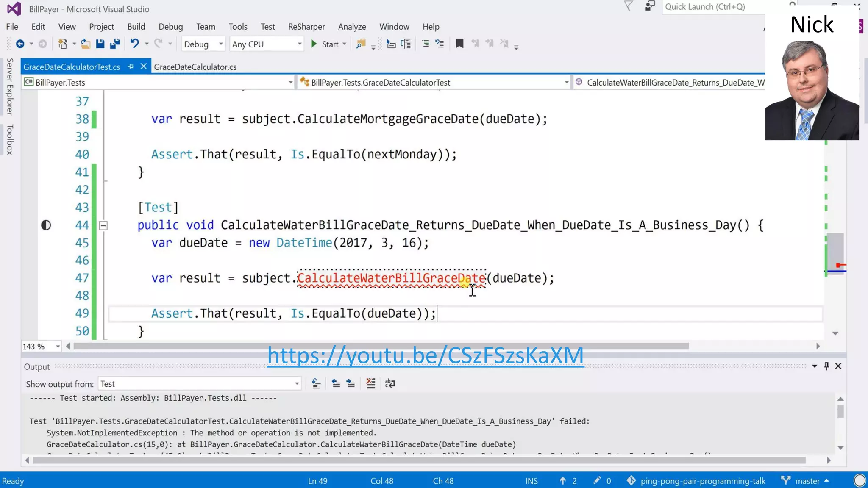
Task: Switch to GraceDateCalculator.cs tab
Action: point(195,67)
